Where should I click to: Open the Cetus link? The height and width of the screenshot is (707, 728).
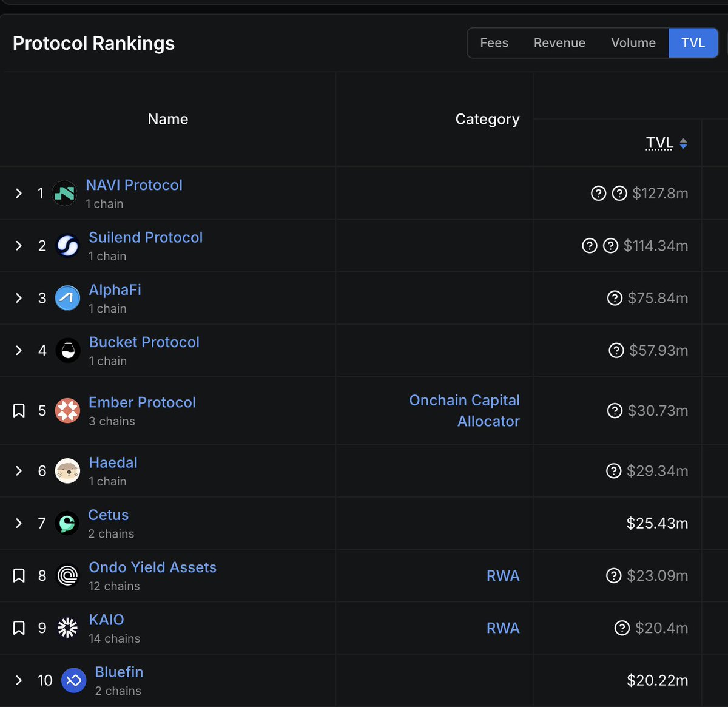click(x=108, y=515)
